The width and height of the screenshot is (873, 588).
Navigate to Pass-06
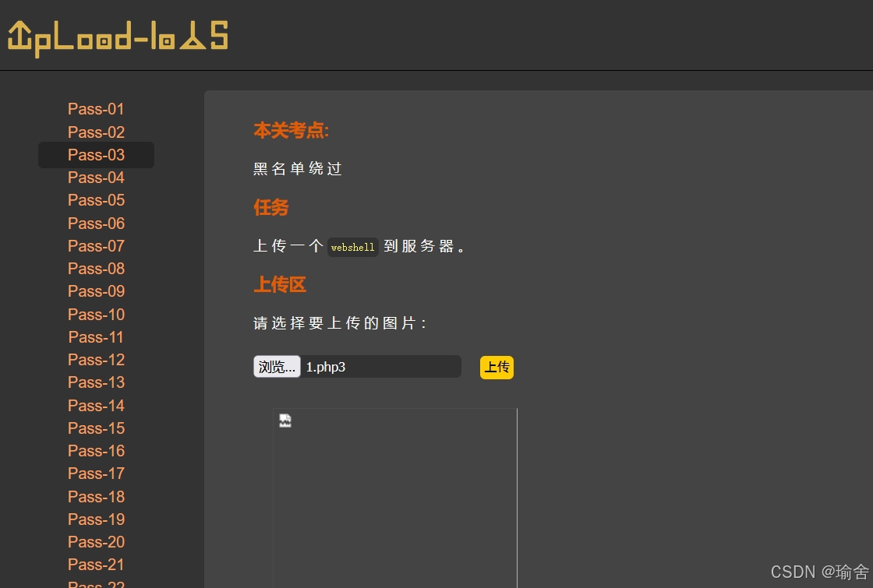coord(96,223)
